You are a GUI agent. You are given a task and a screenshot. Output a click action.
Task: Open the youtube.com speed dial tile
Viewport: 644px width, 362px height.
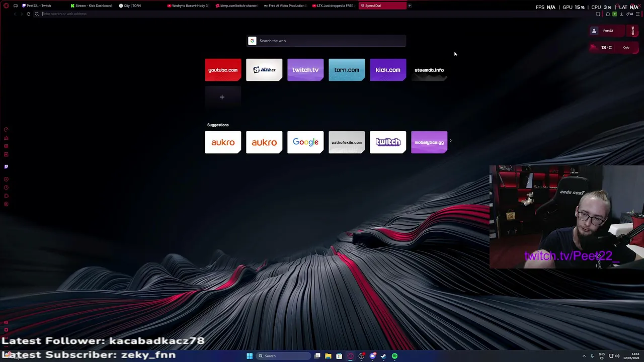coord(223,70)
